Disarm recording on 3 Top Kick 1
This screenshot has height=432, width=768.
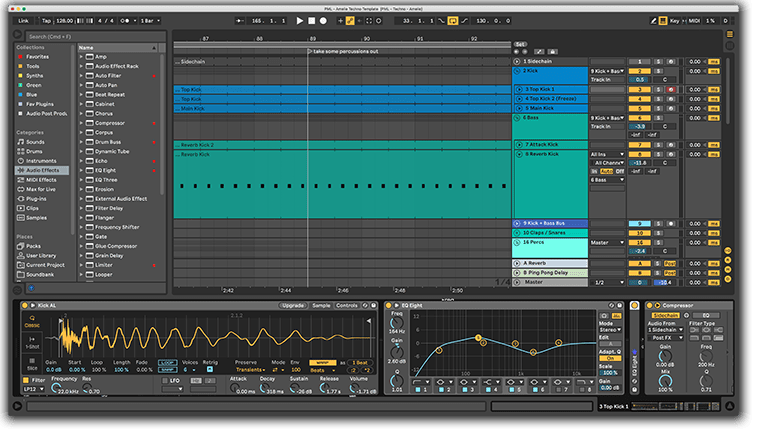[671, 90]
